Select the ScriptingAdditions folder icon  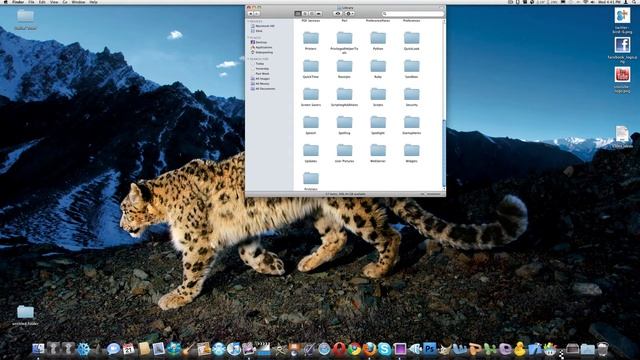[344, 95]
